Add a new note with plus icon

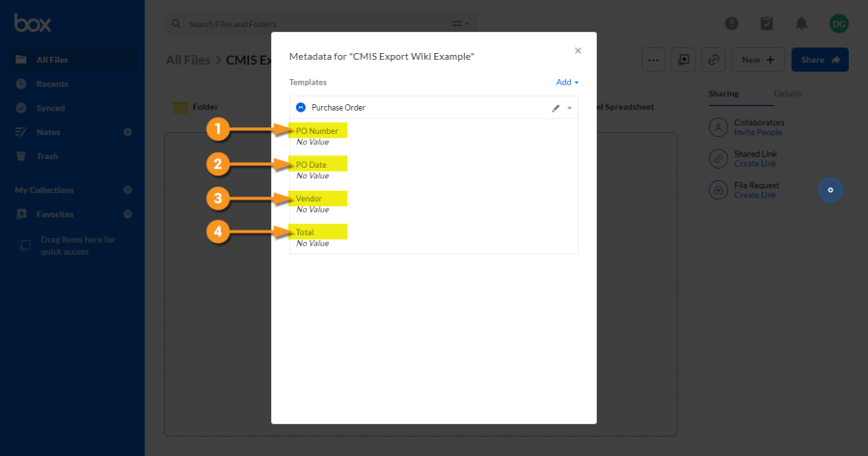128,132
